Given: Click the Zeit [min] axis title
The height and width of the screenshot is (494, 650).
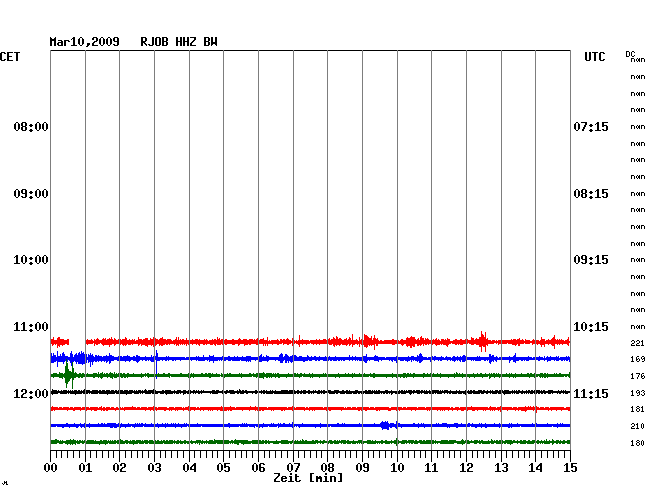Looking at the screenshot, I should pos(308,478).
